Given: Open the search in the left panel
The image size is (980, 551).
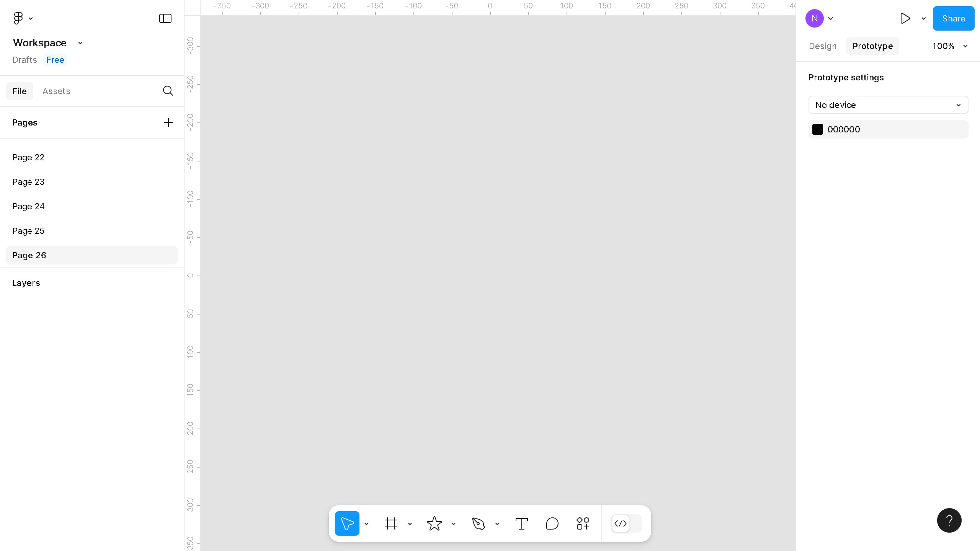Looking at the screenshot, I should coord(168,91).
